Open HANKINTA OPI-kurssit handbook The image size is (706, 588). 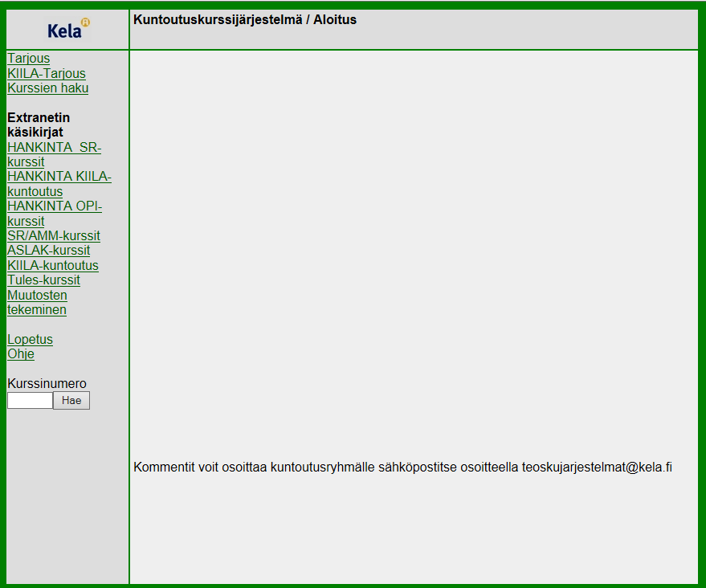(x=55, y=214)
